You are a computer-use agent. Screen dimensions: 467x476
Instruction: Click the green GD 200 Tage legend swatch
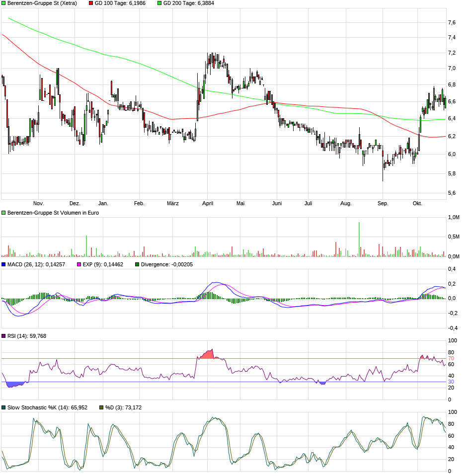(159, 3)
